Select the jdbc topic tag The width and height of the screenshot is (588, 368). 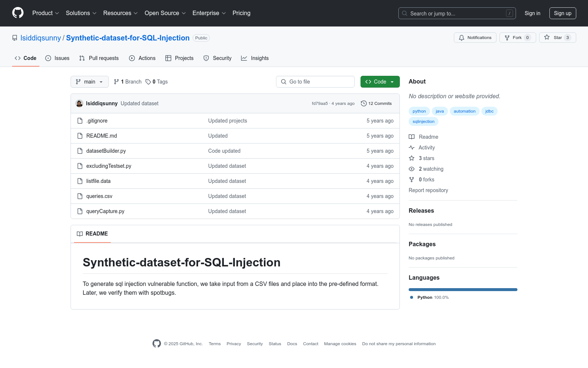coord(490,111)
